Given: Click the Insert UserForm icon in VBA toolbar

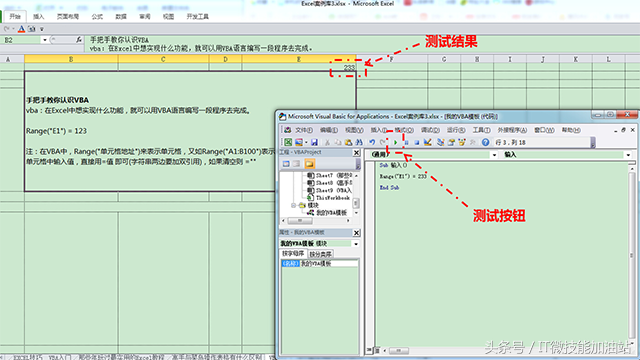Looking at the screenshot, I should (x=299, y=142).
